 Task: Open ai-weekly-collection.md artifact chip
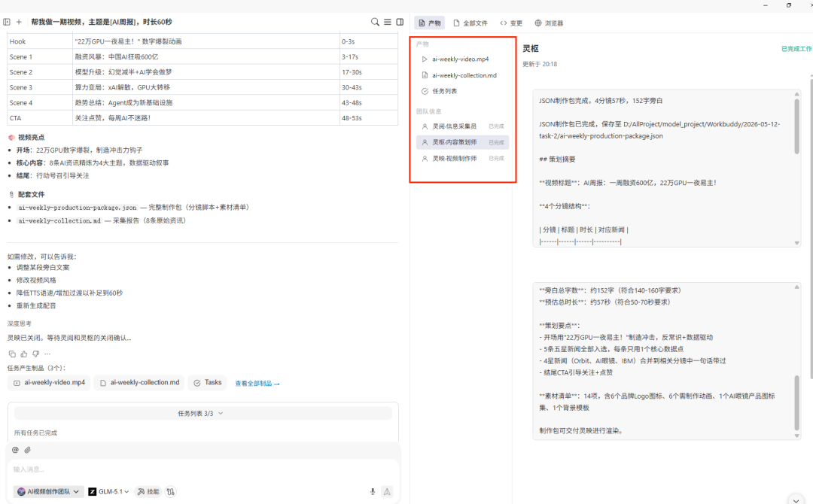[x=139, y=383]
